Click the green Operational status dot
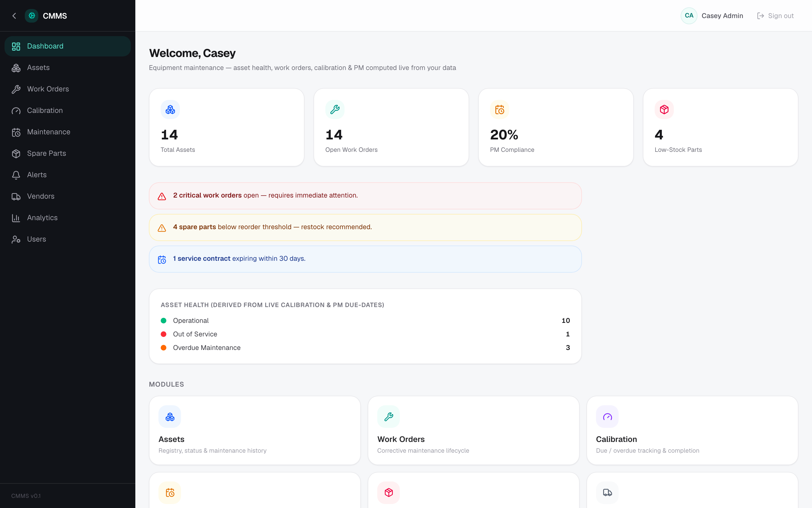The image size is (812, 508). (x=164, y=321)
